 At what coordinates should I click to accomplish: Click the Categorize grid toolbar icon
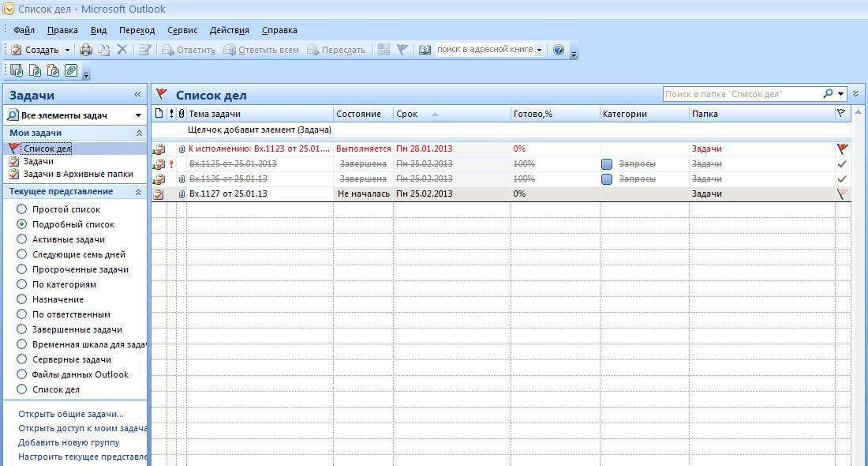(384, 50)
